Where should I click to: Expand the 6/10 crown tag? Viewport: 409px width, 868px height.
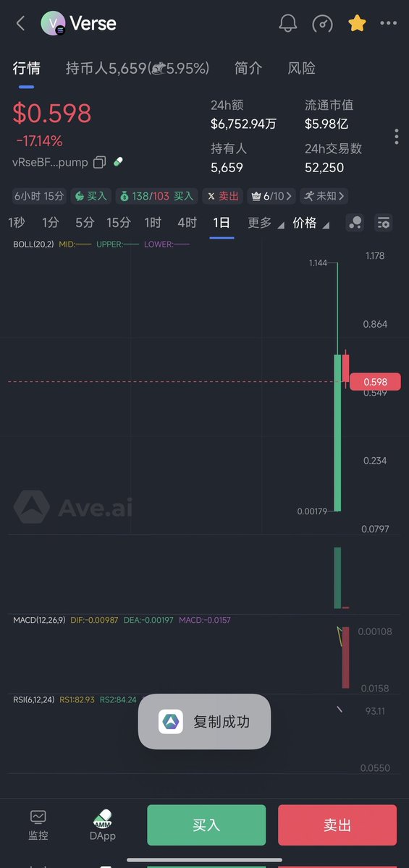click(271, 196)
